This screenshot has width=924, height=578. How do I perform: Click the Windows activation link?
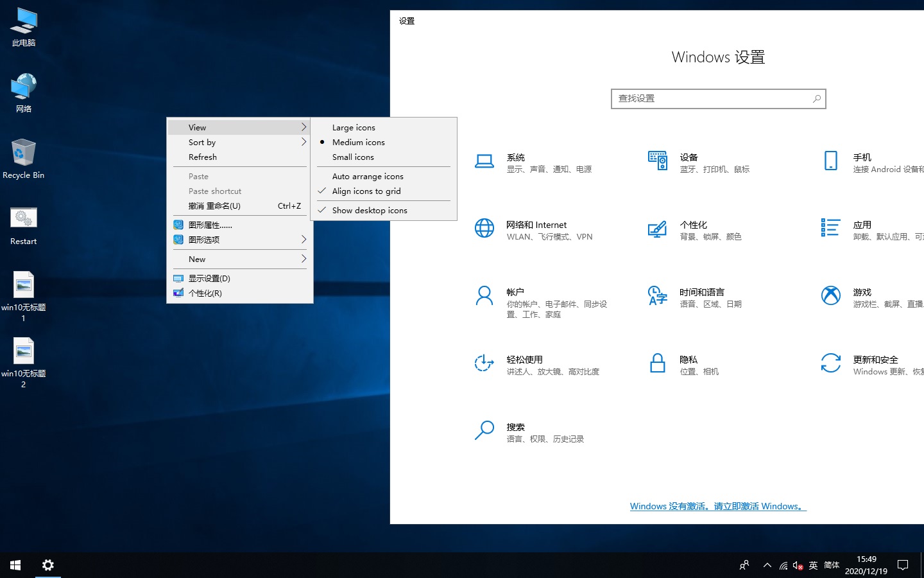(x=718, y=506)
